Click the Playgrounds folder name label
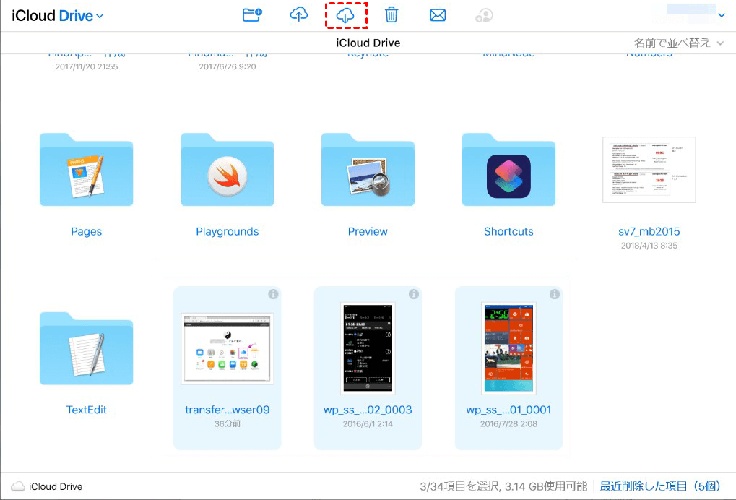This screenshot has height=500, width=736. tap(227, 231)
